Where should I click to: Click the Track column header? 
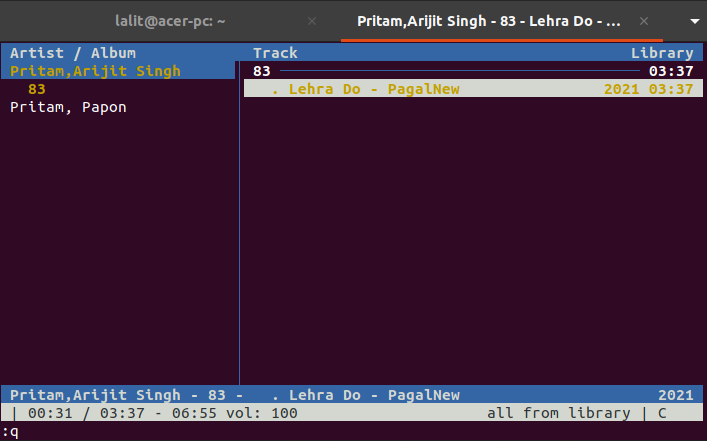click(275, 53)
